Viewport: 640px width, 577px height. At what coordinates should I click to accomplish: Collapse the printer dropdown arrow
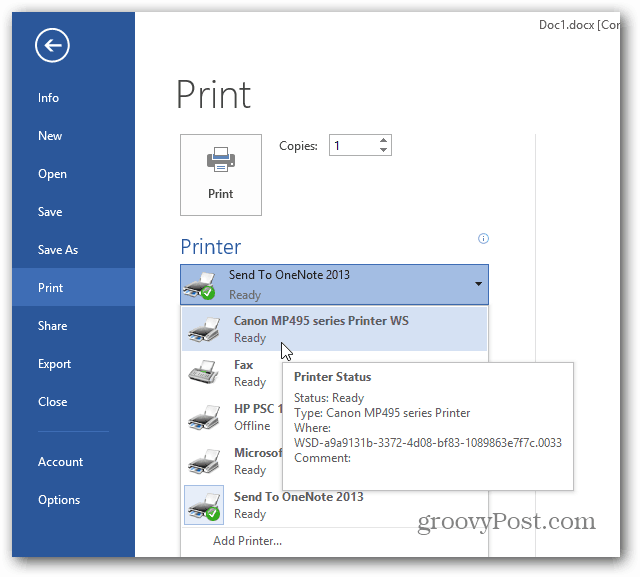478,284
